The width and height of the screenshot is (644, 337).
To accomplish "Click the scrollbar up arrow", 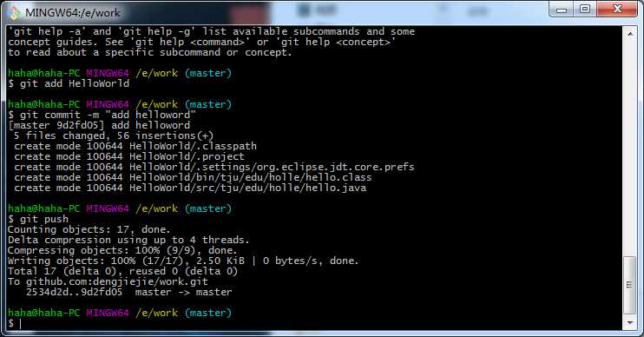I will coord(629,33).
